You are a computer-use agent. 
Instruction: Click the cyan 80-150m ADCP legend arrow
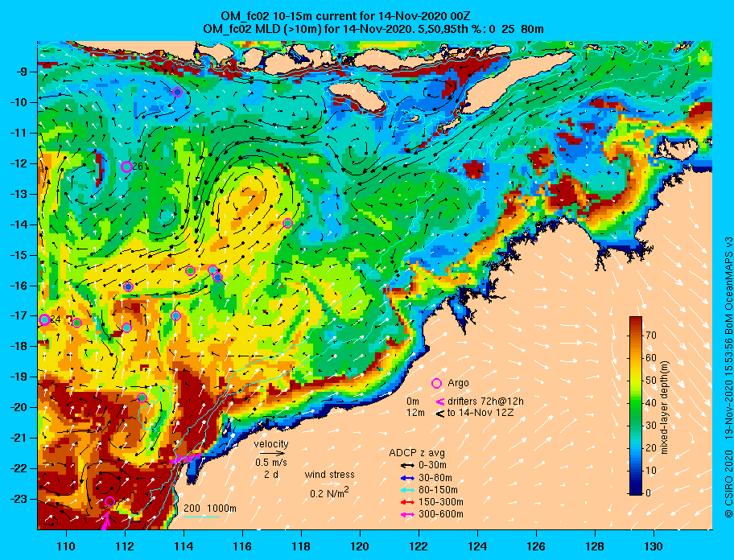(408, 490)
